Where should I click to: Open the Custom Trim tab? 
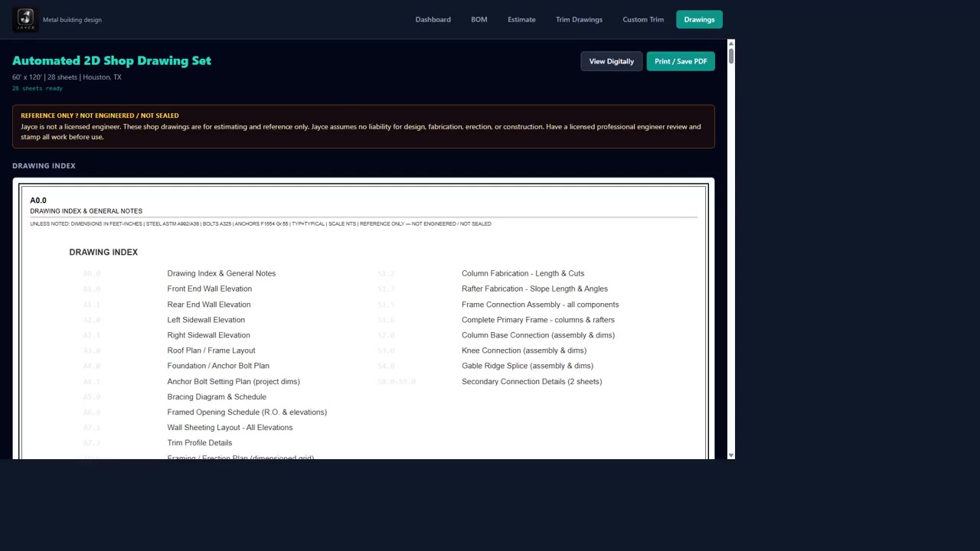(x=643, y=19)
